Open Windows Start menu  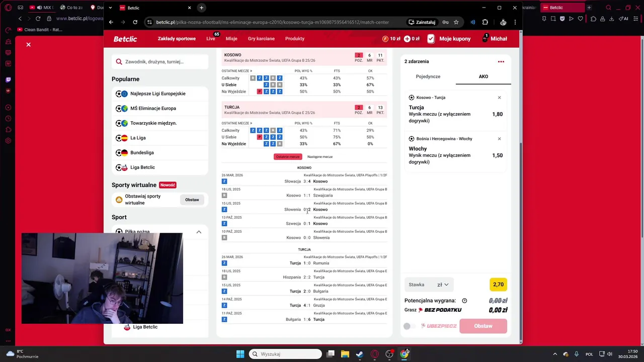coord(240,354)
